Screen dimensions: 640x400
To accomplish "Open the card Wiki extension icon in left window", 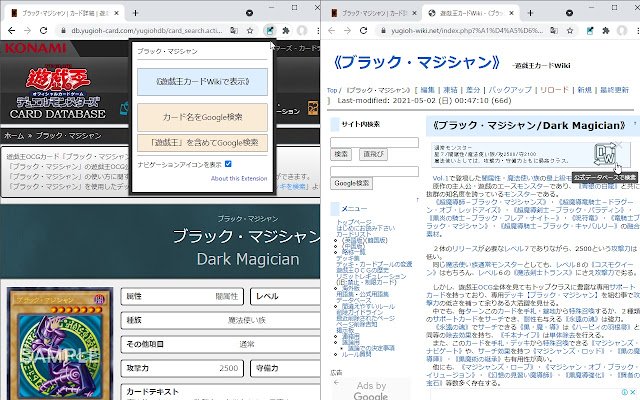I will coord(270,31).
